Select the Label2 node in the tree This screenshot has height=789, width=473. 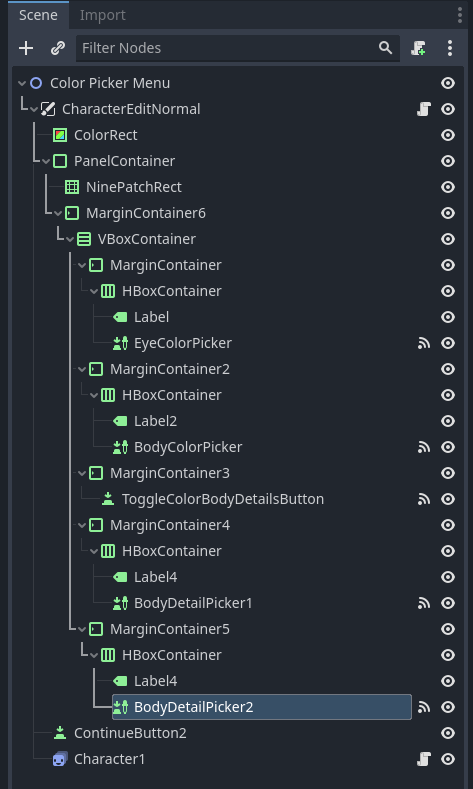[155, 421]
